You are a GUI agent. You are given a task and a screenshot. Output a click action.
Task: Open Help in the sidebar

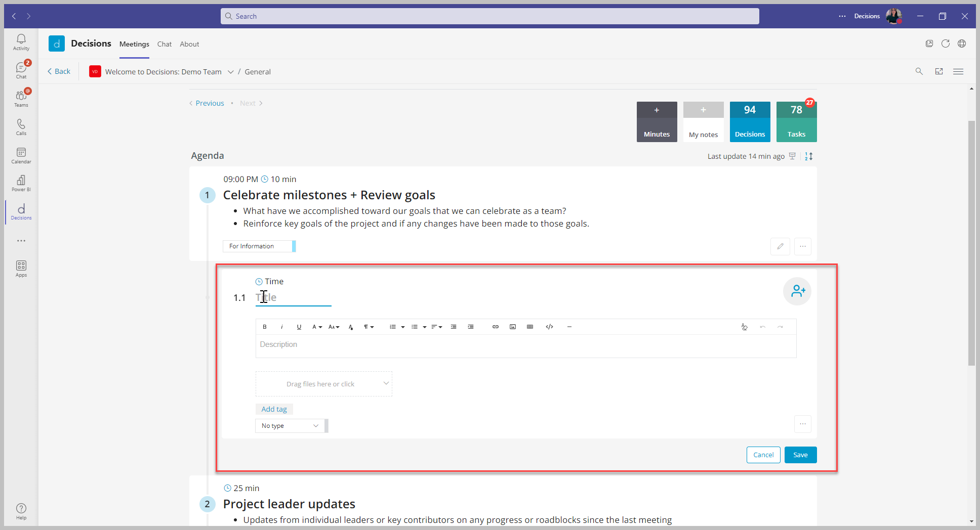[21, 511]
